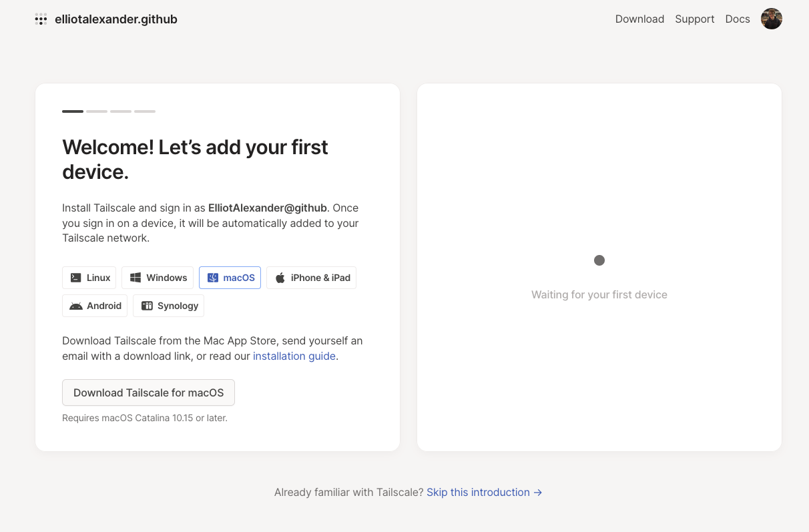Click Skip this introduction link
The height and width of the screenshot is (532, 809).
pos(485,492)
